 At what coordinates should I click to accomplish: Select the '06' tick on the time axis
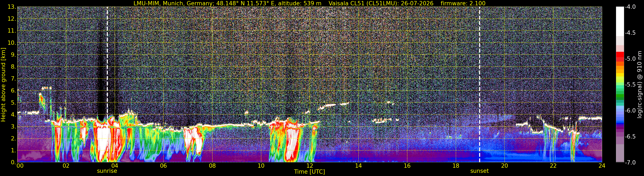163,166
